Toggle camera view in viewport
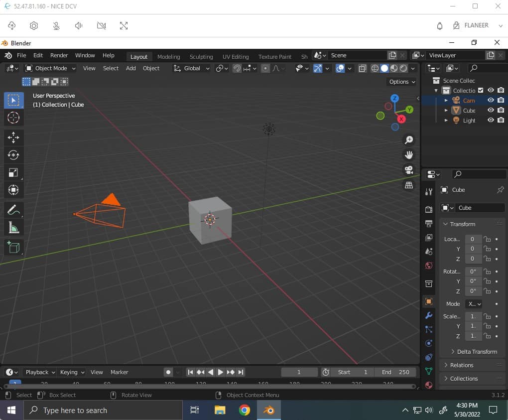The width and height of the screenshot is (508, 420). 409,170
